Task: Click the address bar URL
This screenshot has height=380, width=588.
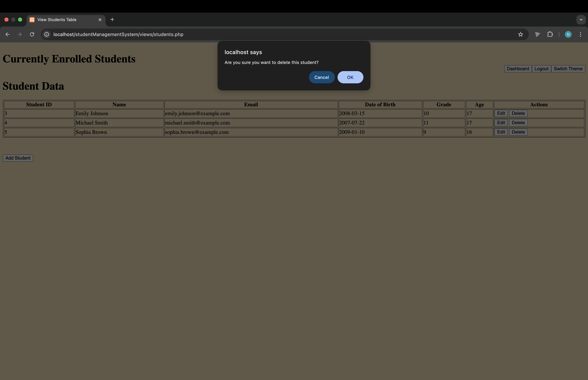Action: pyautogui.click(x=118, y=34)
